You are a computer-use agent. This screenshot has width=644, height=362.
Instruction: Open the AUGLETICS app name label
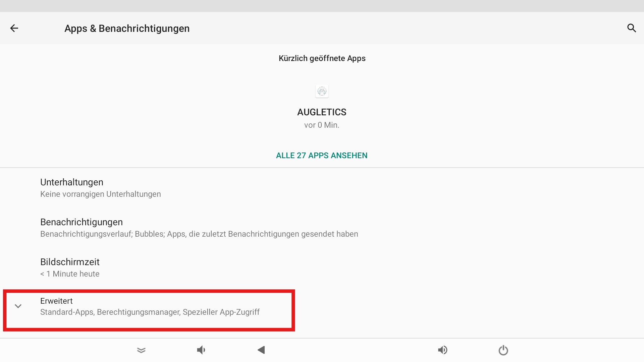coord(322,112)
